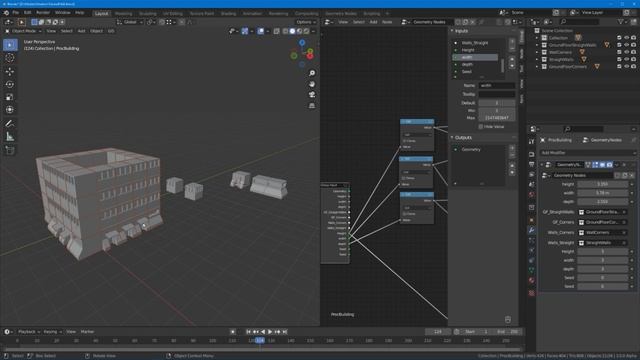Click the Name field containing width
Image resolution: width=640 pixels, height=360 pixels.
(x=496, y=86)
